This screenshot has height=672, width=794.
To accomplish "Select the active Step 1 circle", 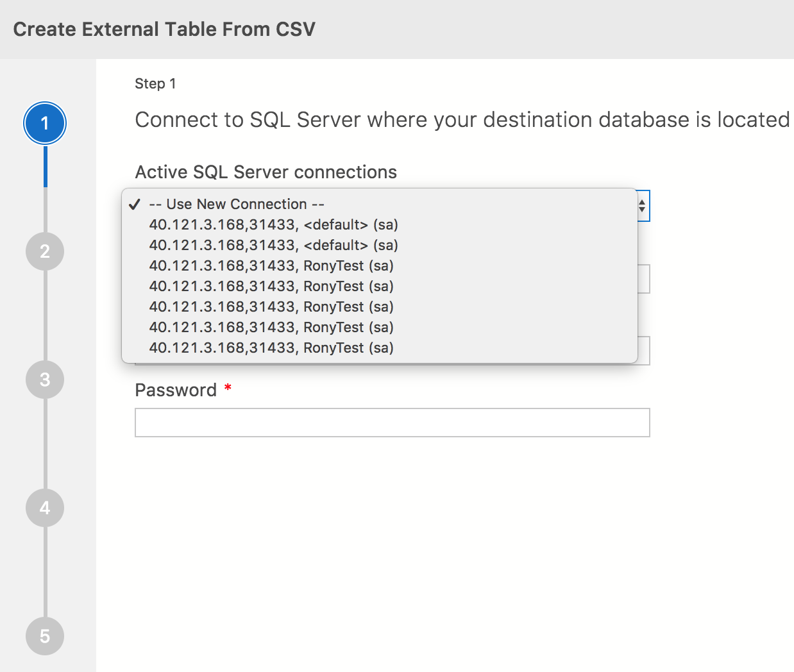I will (45, 123).
